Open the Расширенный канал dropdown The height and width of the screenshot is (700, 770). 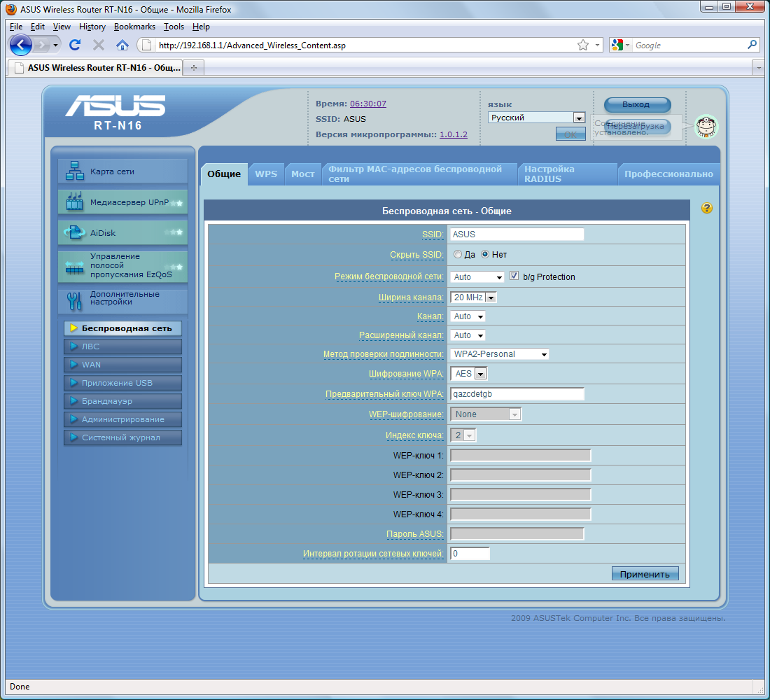click(x=468, y=335)
